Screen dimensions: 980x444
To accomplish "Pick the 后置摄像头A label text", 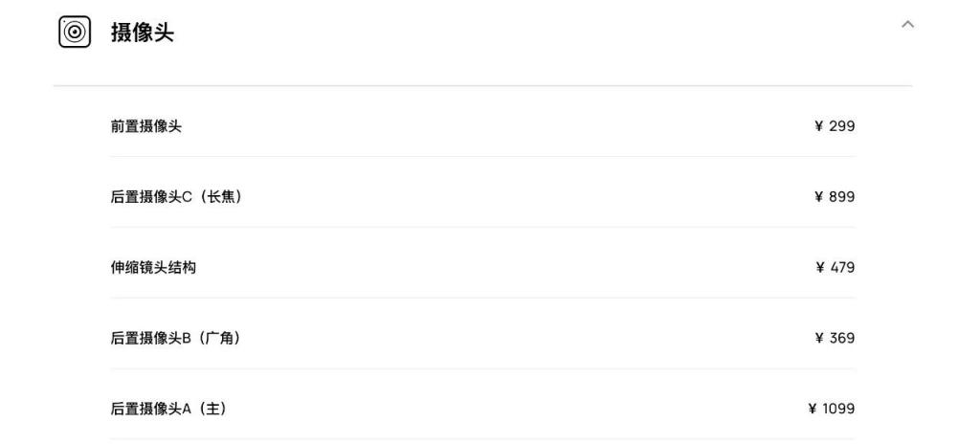I will coord(150,409).
